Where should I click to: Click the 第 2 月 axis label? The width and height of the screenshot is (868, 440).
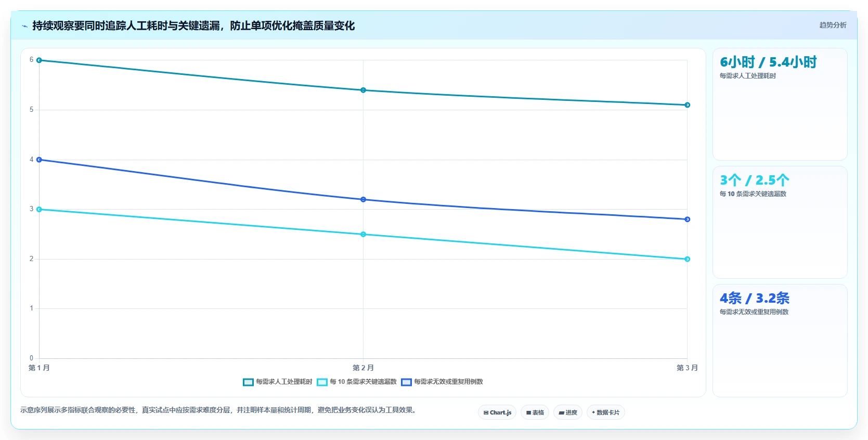(363, 368)
